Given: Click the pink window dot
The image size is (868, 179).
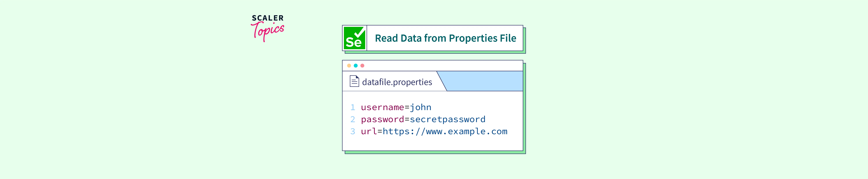Looking at the screenshot, I should 362,66.
